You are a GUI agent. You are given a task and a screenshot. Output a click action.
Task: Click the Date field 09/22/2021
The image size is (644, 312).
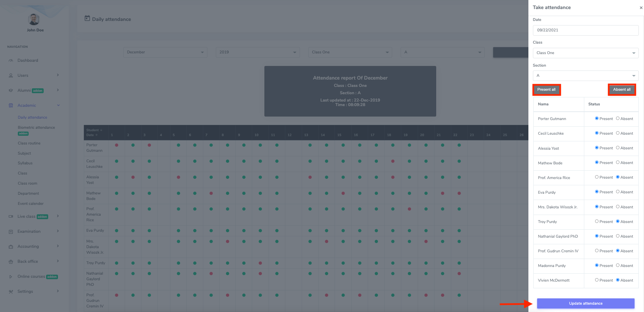click(x=586, y=30)
